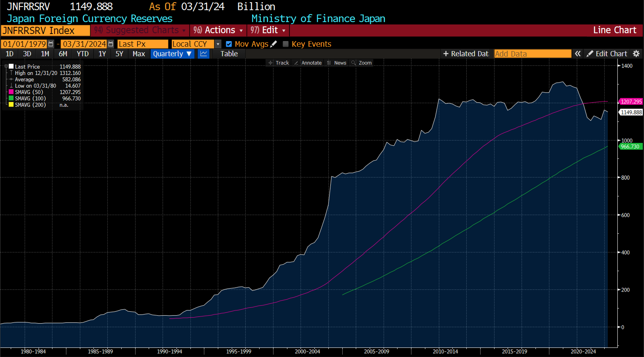Expand the Local CCY currency dropdown
The width and height of the screenshot is (644, 357).
[x=218, y=44]
